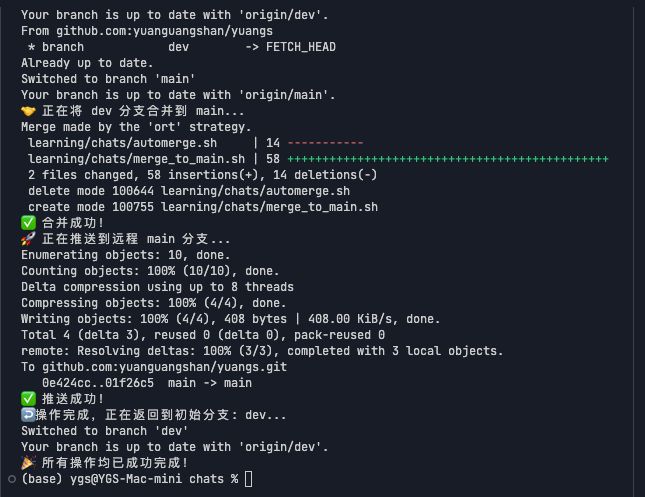Click the handshake emoji before 正在将 dev
The height and width of the screenshot is (497, 645).
pos(27,111)
